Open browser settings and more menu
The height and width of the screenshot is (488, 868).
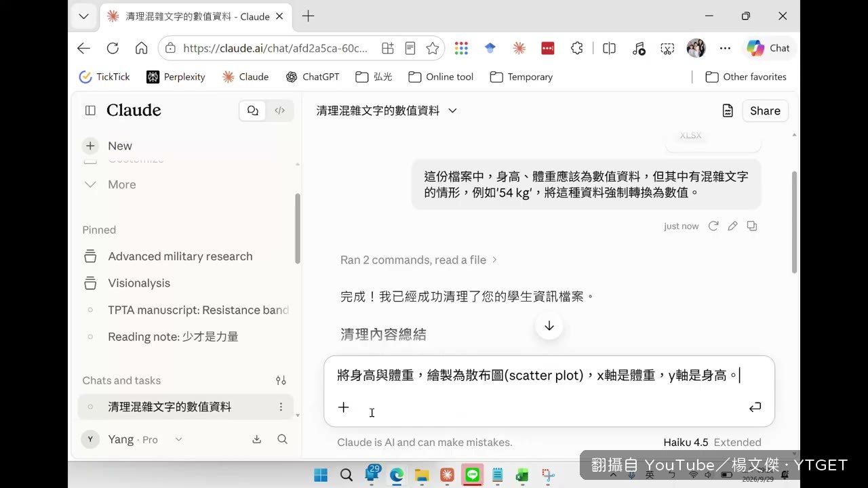point(725,48)
